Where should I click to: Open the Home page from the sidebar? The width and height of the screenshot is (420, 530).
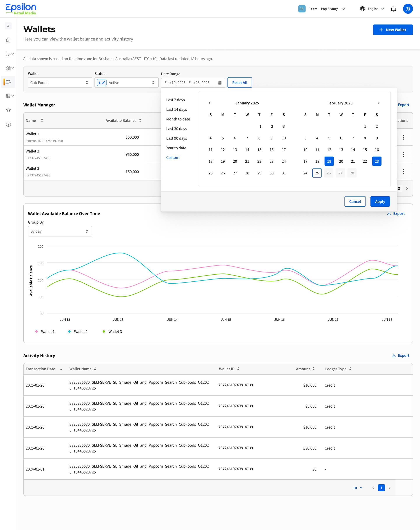(8, 40)
